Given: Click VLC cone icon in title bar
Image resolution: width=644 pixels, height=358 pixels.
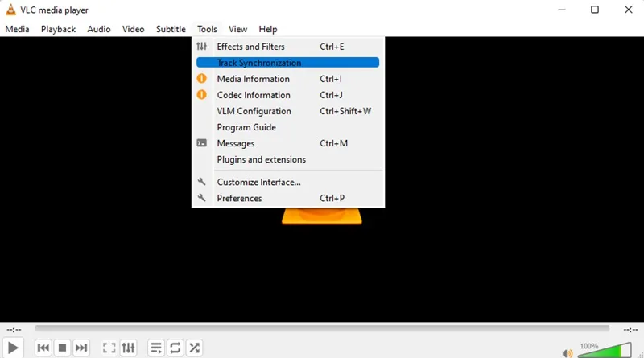Looking at the screenshot, I should tap(10, 10).
